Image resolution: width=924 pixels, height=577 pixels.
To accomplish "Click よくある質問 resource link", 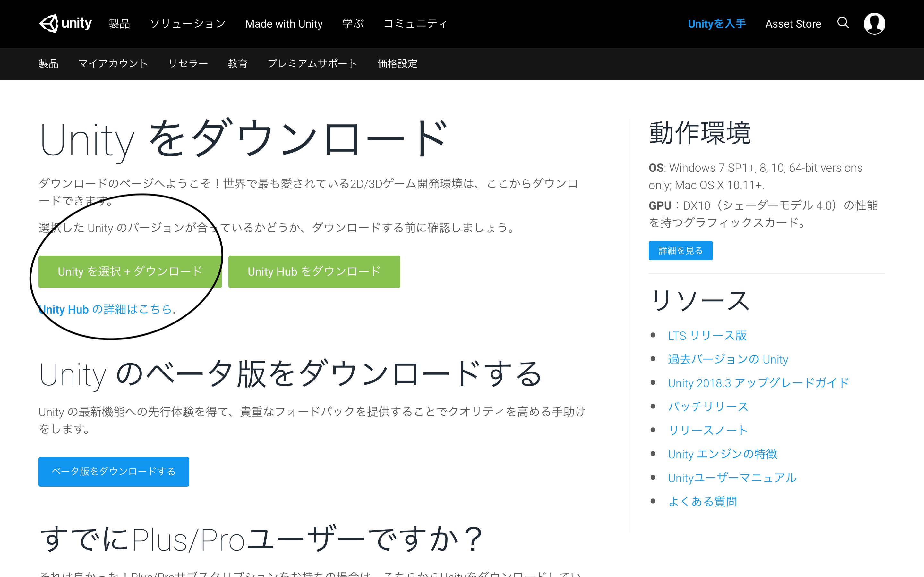I will (703, 501).
